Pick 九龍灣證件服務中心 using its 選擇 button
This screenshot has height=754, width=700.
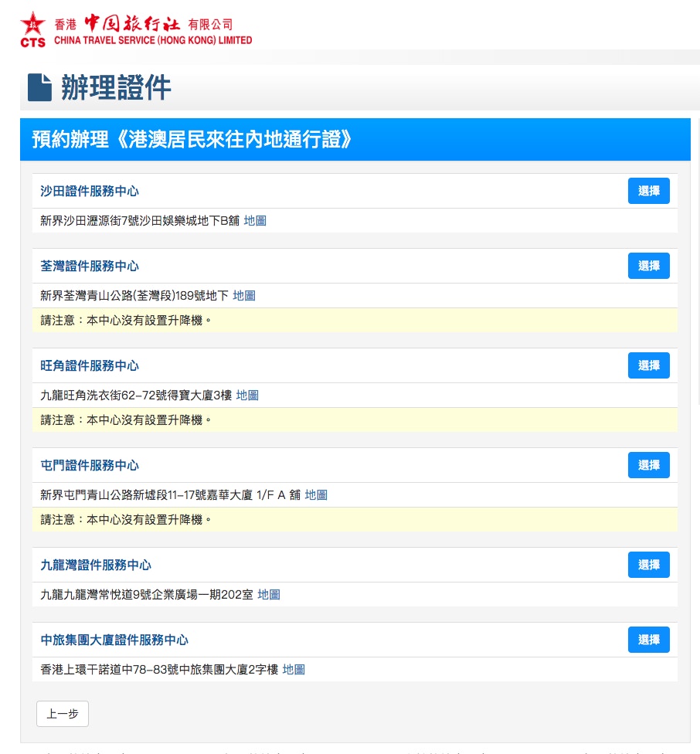[x=648, y=565]
